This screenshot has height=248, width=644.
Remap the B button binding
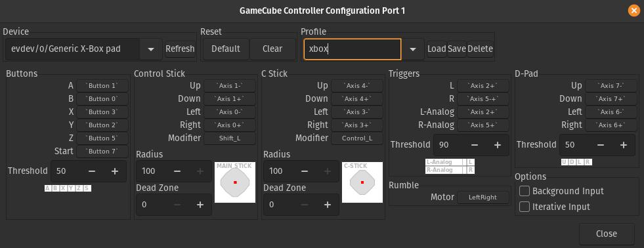click(x=102, y=99)
